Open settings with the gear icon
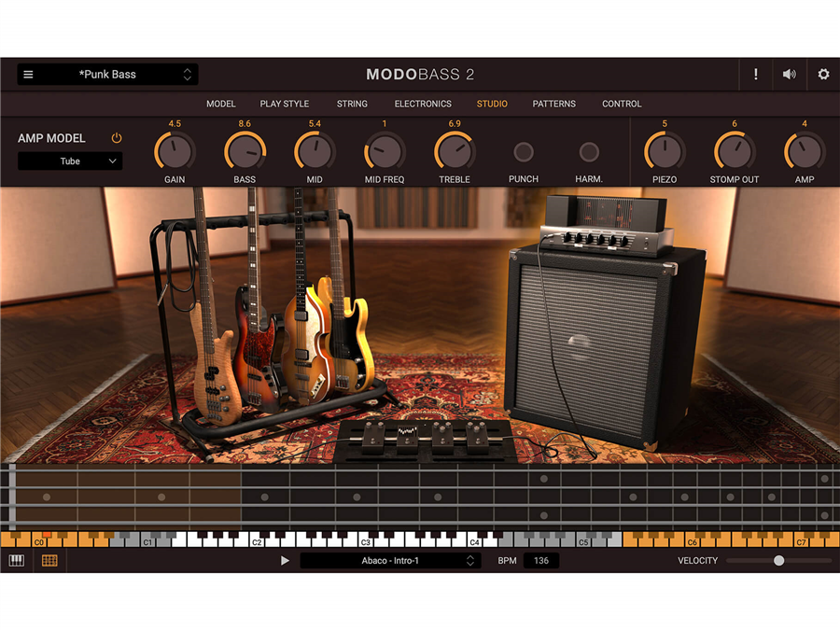 [x=823, y=75]
